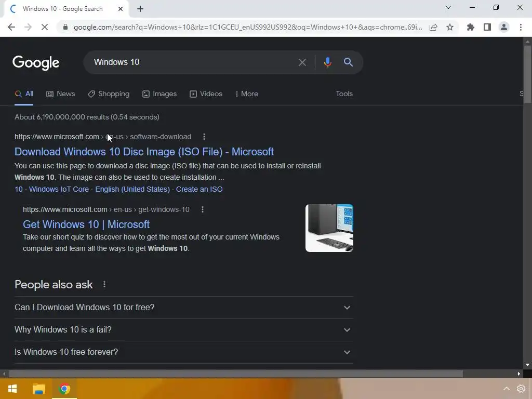Open the More search categories menu
Screen dimensions: 532x399
point(247,94)
